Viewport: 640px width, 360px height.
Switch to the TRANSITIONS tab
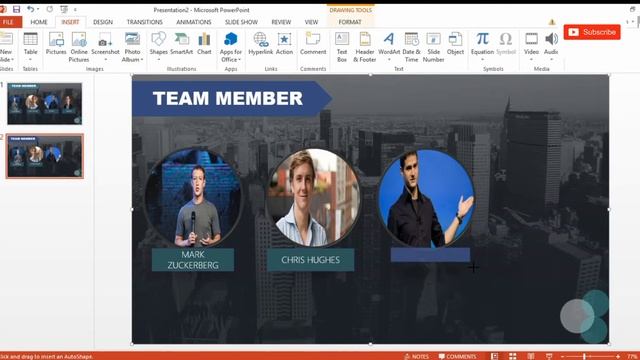click(144, 22)
